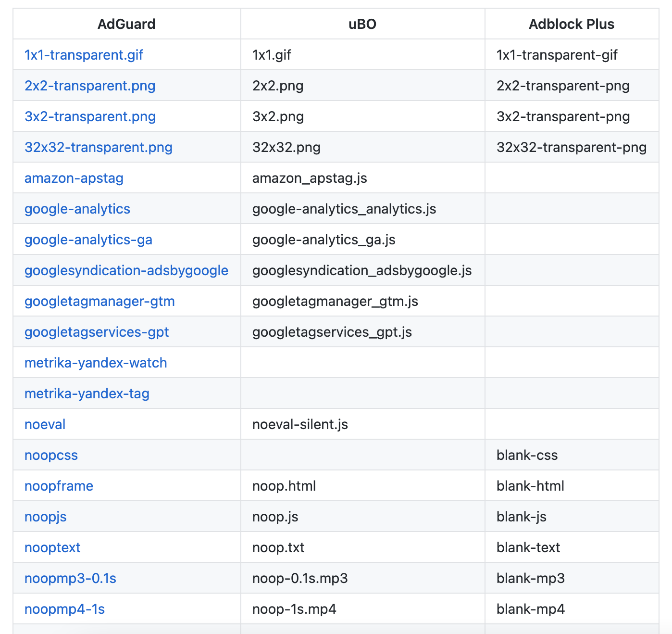
Task: Open the nooptext link
Action: coord(52,547)
